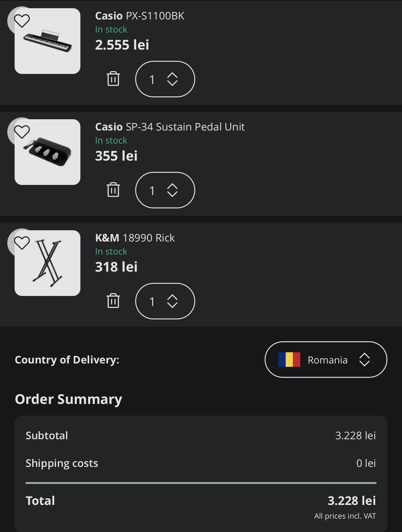402x532 pixels.
Task: Remove the SP-34 Sustain Pedal with trash icon
Action: (113, 190)
